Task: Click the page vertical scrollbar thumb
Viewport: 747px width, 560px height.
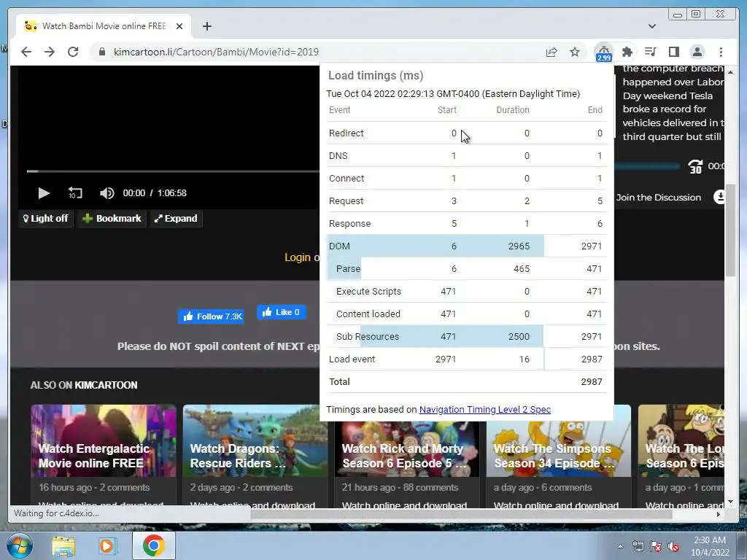Action: [x=729, y=230]
